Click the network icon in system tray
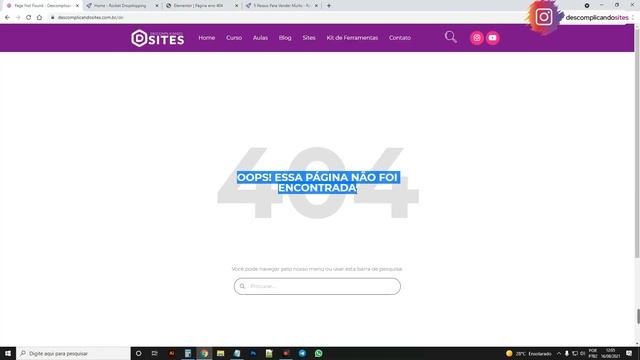The image size is (640, 360). coord(575,353)
